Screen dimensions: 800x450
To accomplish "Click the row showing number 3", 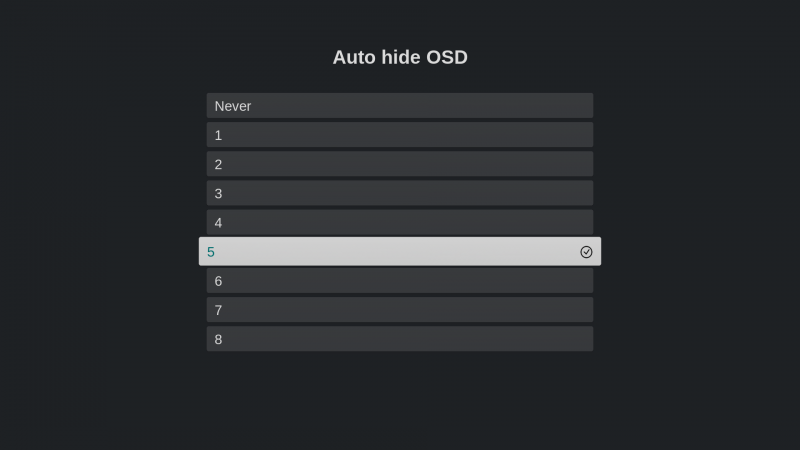I will coord(399,193).
